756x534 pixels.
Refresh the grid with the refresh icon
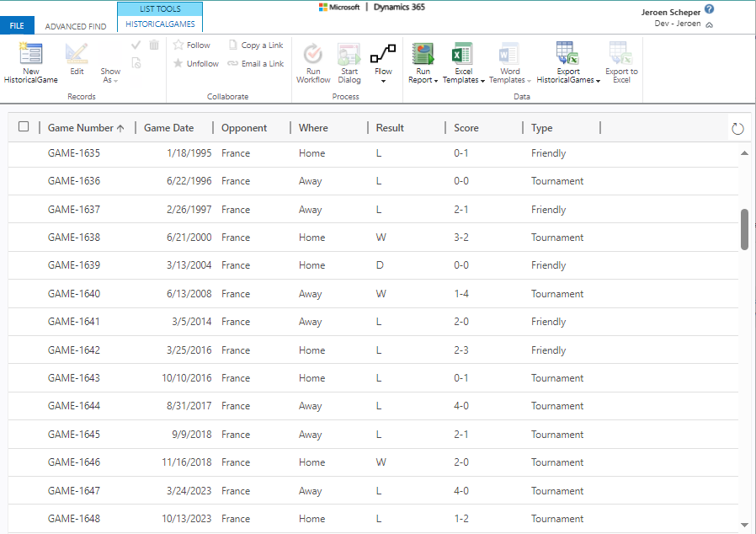tap(737, 129)
